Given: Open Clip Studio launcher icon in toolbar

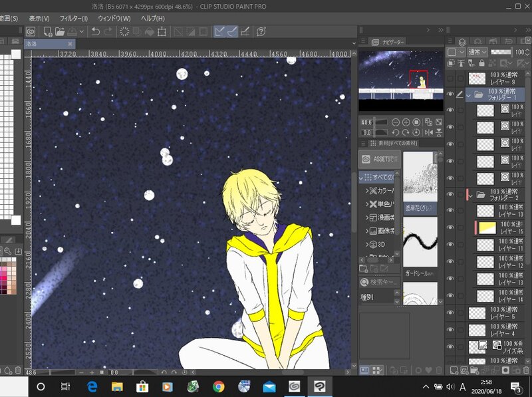Looking at the screenshot, I should coord(31,32).
